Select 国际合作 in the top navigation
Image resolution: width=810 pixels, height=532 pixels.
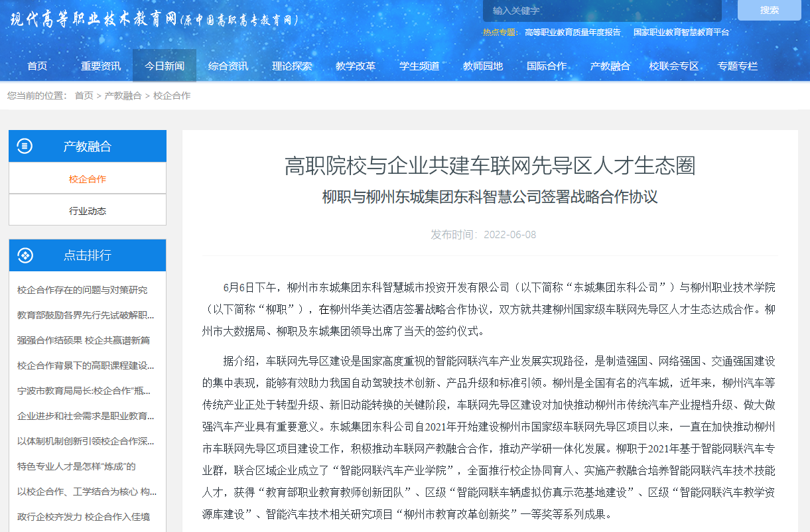pyautogui.click(x=547, y=66)
